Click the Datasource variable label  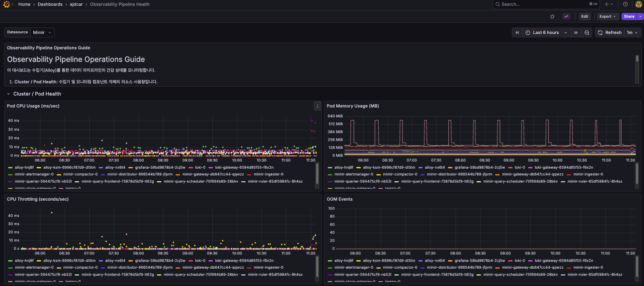coord(18,32)
